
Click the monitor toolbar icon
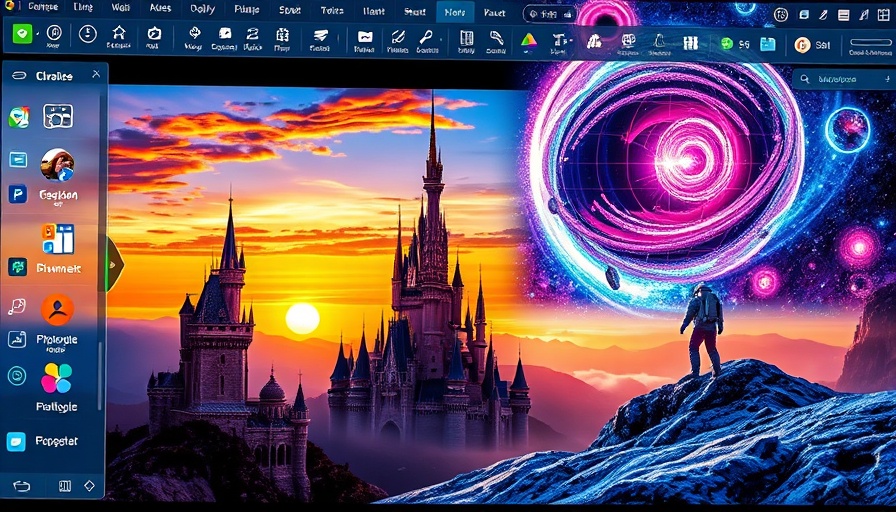tap(629, 40)
